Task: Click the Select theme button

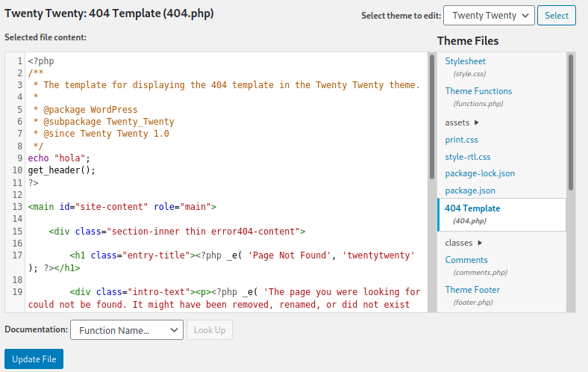Action: 556,16
